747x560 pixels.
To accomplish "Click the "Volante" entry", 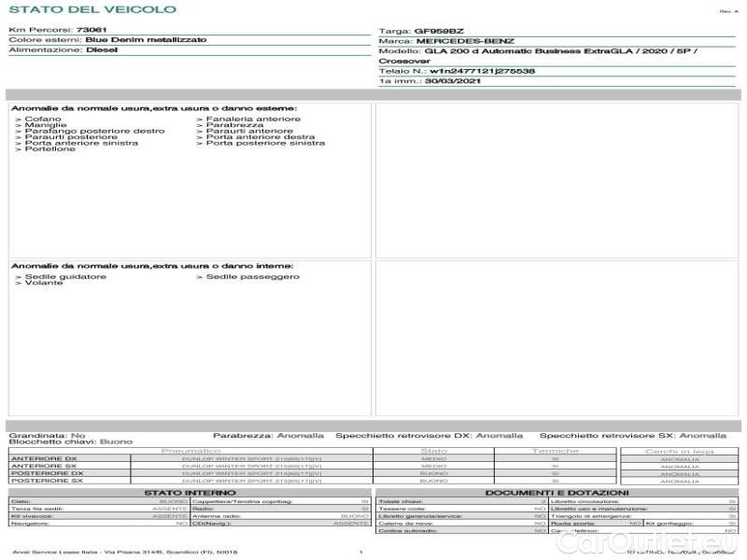I will point(44,283).
